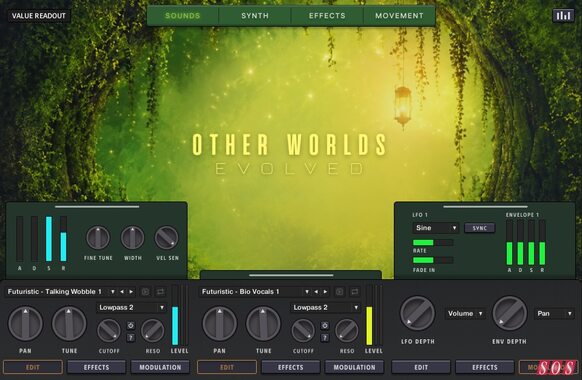Screen dimensions: 582x380
Task: Click the small square button below Bio Vocals filter power
Action: point(325,337)
